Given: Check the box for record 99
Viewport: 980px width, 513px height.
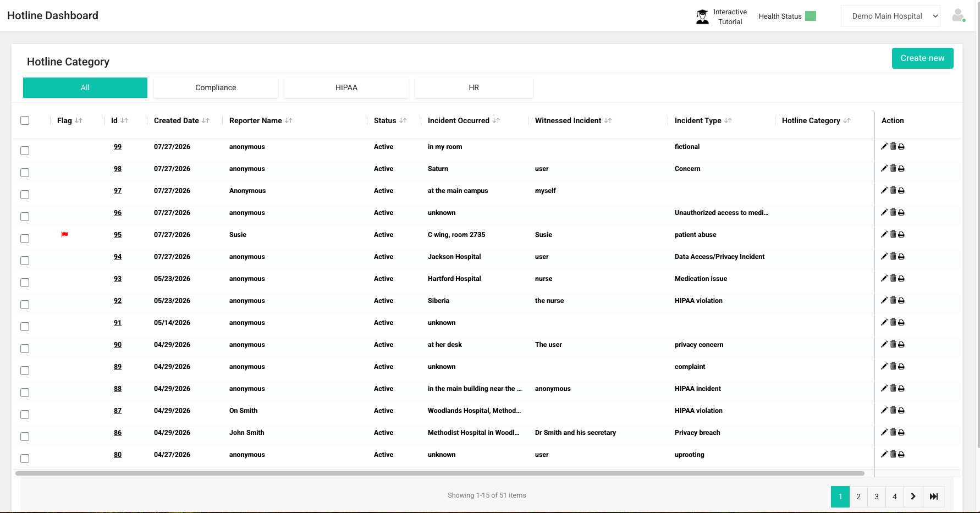Looking at the screenshot, I should coord(25,151).
